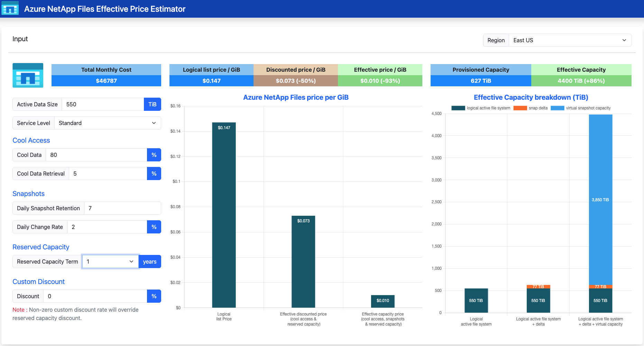The width and height of the screenshot is (644, 346).
Task: Click the Azure NetApp Files header logo
Action: [10, 9]
